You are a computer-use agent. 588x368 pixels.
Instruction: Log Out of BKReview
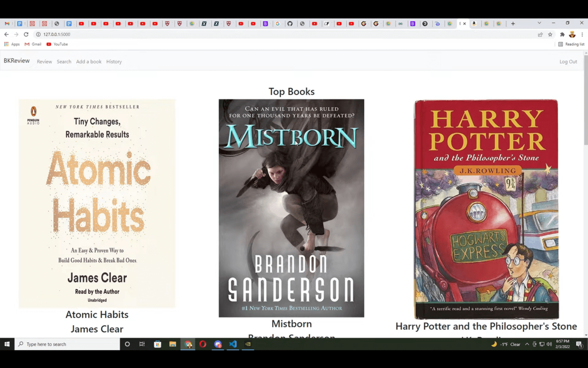(x=568, y=61)
